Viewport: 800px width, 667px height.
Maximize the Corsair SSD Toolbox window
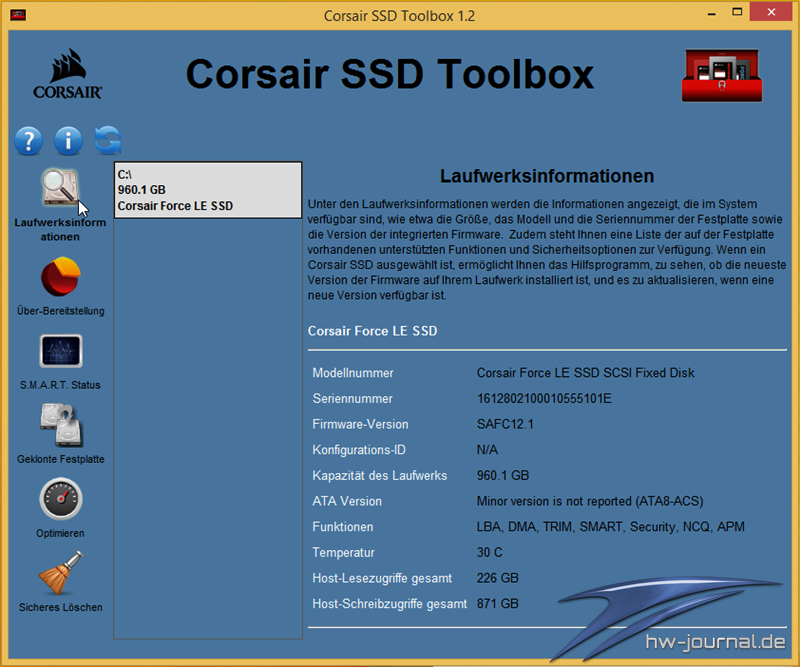737,12
